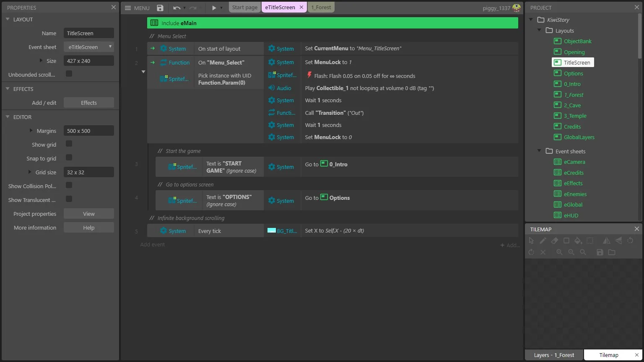Click the Include eMain green row

click(x=332, y=23)
